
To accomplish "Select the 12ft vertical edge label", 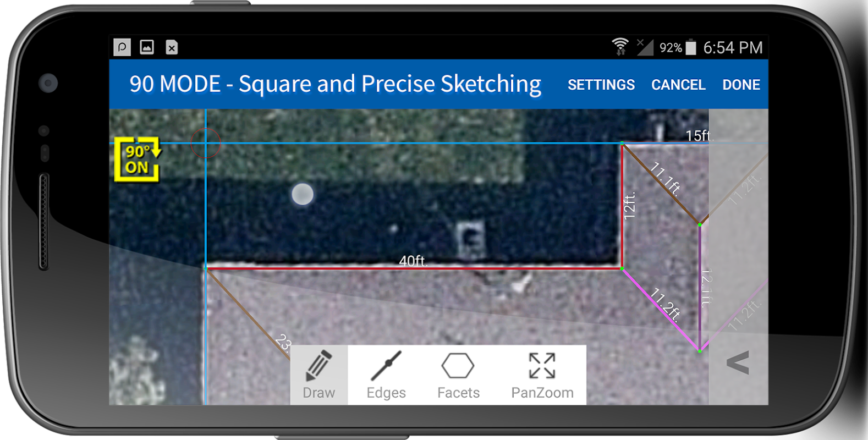I will (x=630, y=205).
